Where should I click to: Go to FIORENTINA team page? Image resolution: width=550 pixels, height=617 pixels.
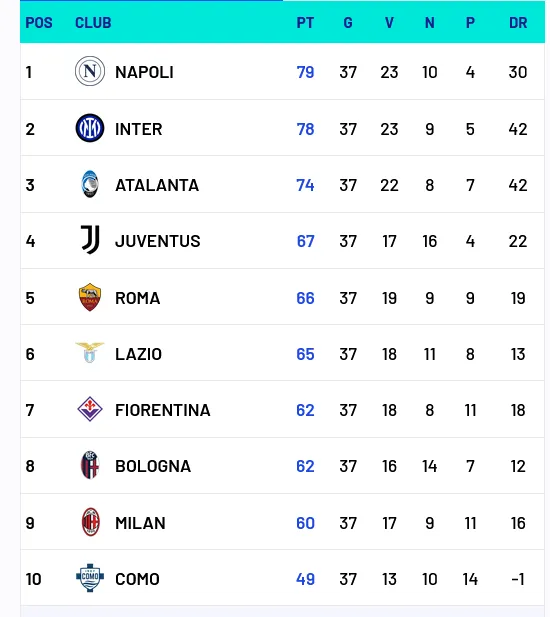pos(162,410)
